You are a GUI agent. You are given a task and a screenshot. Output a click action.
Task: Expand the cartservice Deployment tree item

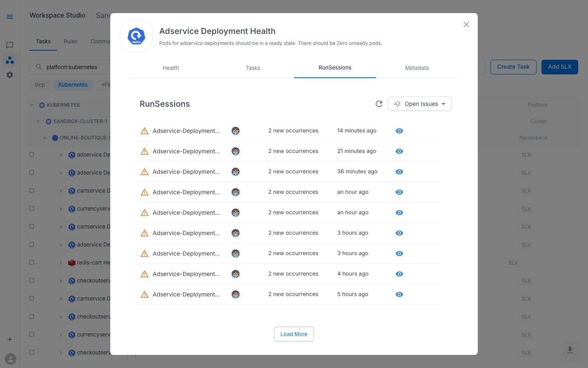(x=61, y=191)
